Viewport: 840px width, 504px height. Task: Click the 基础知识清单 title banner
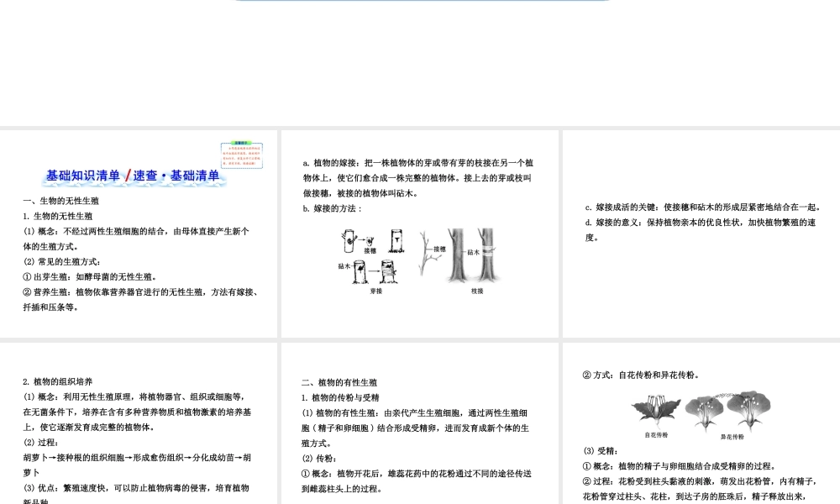point(133,176)
